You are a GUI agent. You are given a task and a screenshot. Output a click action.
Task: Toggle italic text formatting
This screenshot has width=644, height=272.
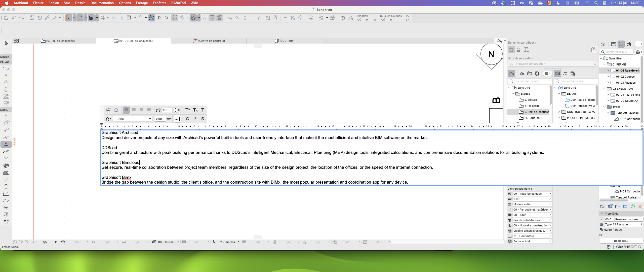(195, 119)
